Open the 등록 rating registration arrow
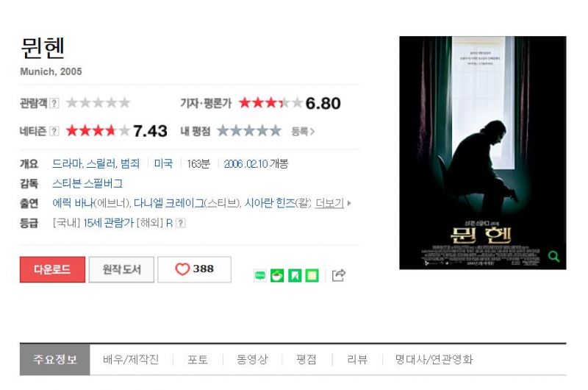This screenshot has width=588, height=390. (x=303, y=132)
